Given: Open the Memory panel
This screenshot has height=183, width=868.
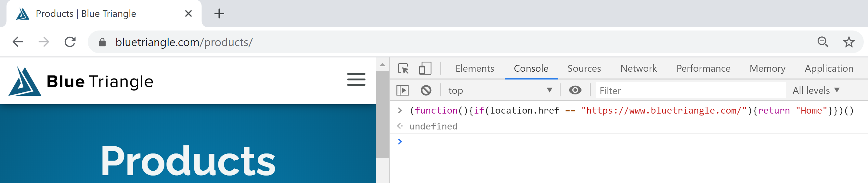Looking at the screenshot, I should click(x=767, y=69).
